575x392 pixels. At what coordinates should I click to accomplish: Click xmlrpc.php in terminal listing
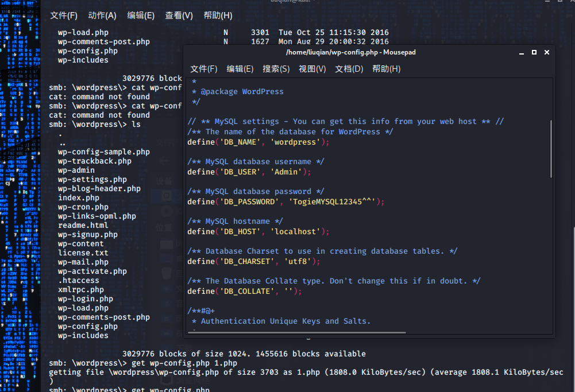click(80, 289)
